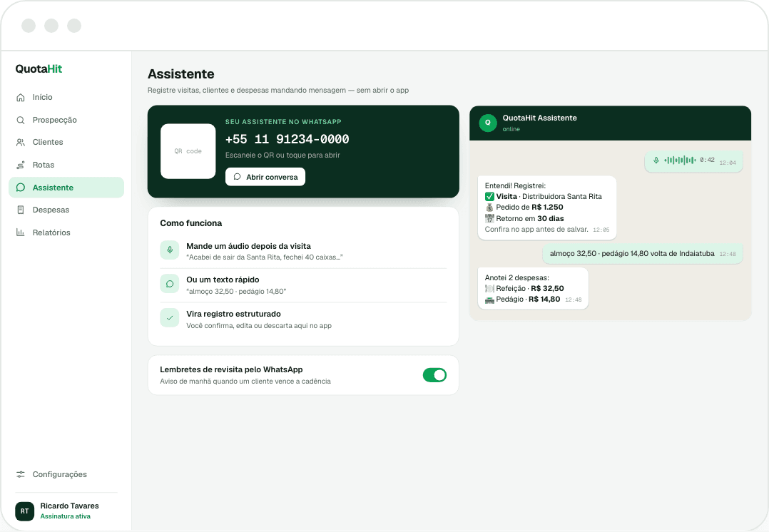This screenshot has width=769, height=532.
Task: Click the Pedido de R$ 1.250 line
Action: point(524,208)
